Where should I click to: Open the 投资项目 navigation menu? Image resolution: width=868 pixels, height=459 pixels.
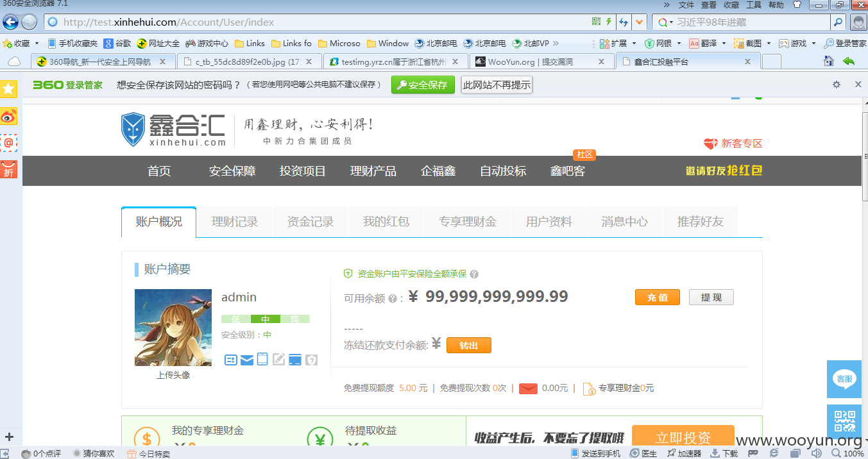[303, 171]
